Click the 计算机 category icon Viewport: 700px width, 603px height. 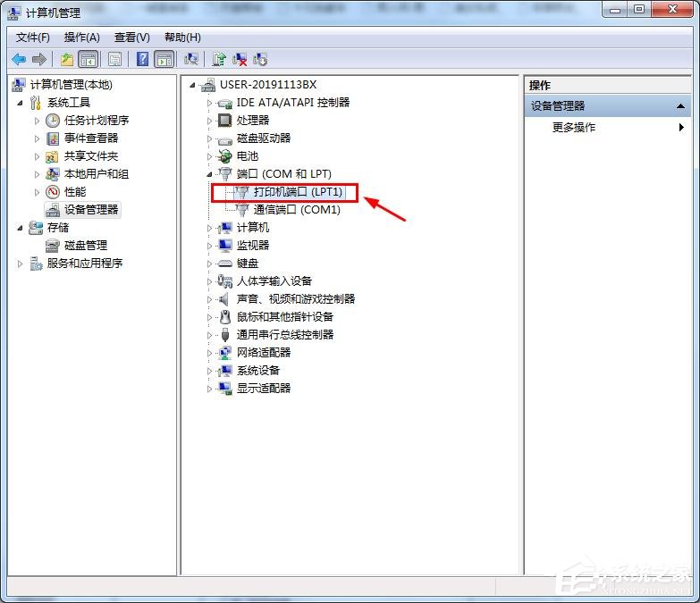click(224, 228)
